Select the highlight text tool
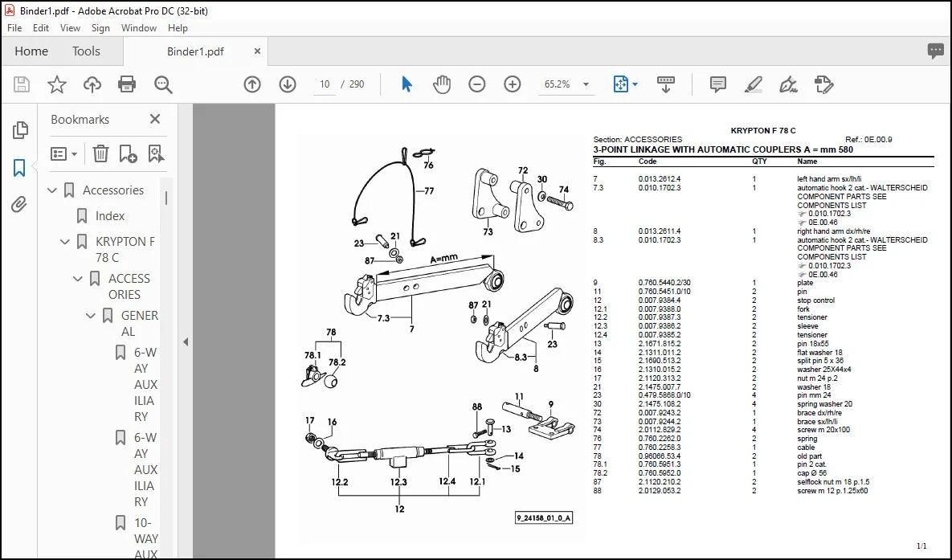 click(x=754, y=84)
